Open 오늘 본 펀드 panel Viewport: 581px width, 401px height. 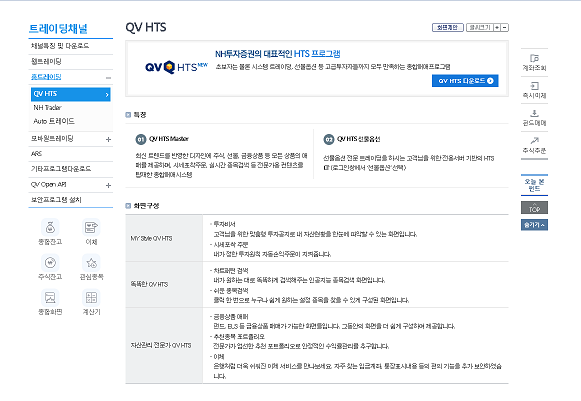[534, 185]
